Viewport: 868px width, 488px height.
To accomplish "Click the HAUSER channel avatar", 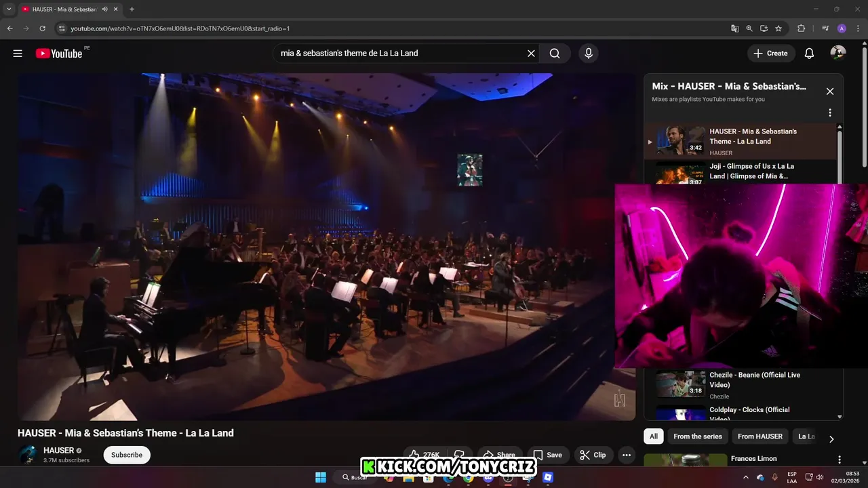I will 28,455.
